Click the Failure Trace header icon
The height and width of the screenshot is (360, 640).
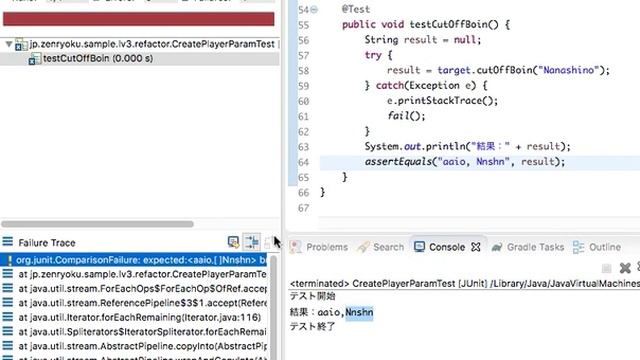pos(8,242)
